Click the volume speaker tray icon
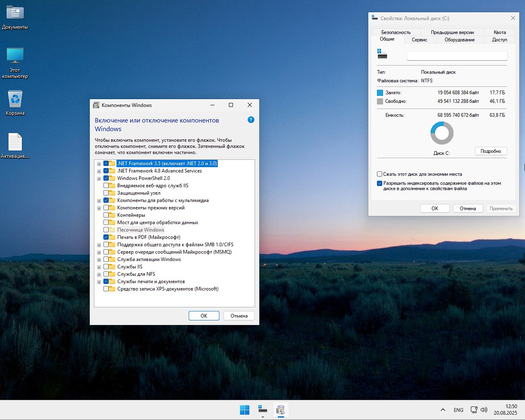 tap(484, 410)
